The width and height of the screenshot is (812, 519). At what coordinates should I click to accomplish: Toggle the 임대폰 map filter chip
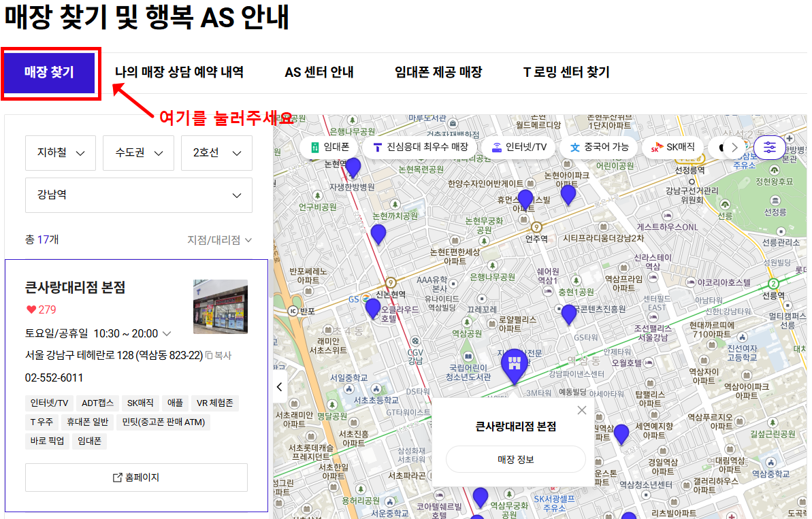pos(329,148)
